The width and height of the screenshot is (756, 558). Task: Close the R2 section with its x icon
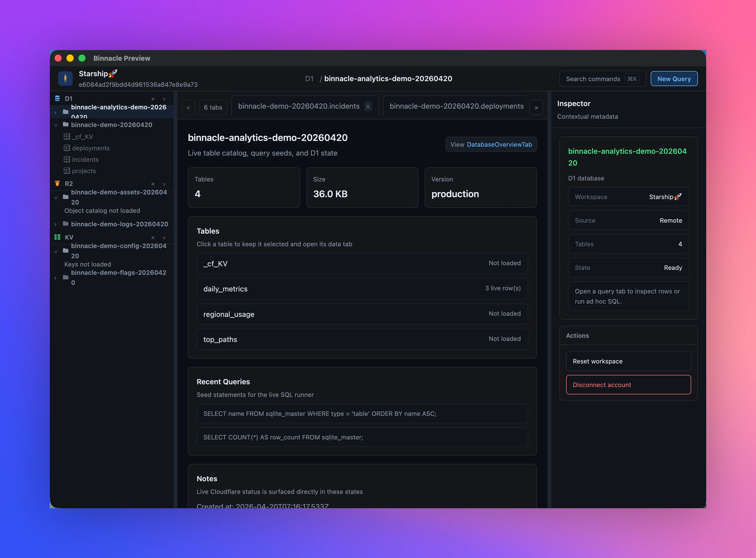[x=153, y=184]
